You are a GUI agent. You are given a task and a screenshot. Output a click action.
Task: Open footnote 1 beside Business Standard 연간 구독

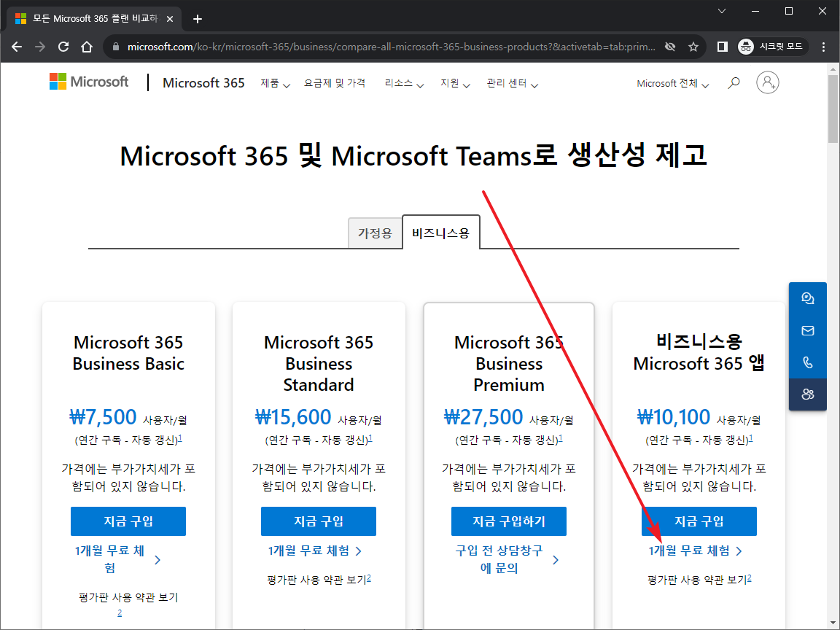[x=370, y=438]
